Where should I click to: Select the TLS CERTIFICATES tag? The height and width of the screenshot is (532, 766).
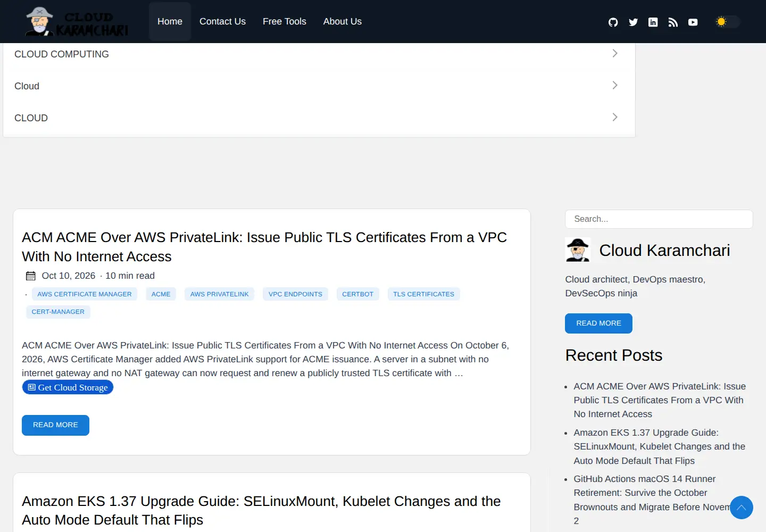coord(424,294)
